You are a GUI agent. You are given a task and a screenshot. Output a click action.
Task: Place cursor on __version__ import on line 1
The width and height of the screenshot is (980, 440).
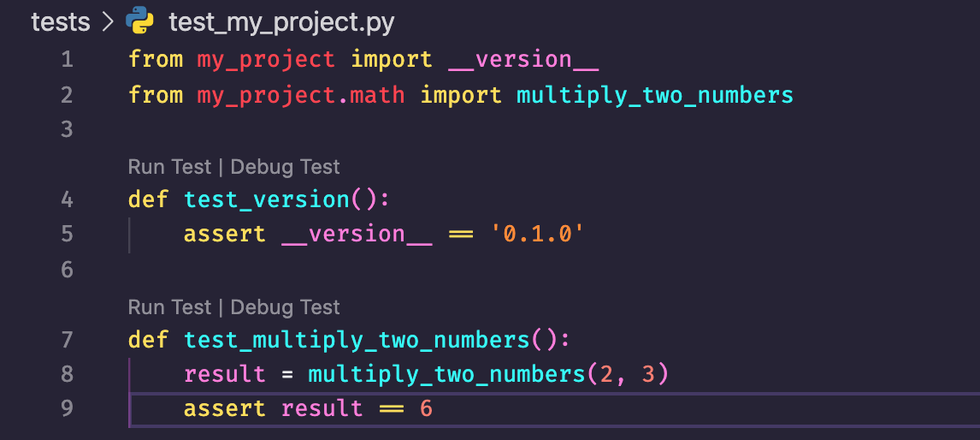click(523, 60)
